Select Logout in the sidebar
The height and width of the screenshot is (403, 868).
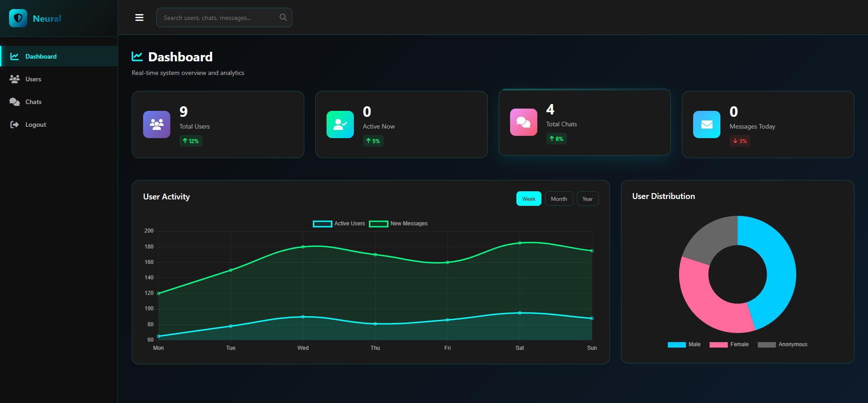coord(59,124)
